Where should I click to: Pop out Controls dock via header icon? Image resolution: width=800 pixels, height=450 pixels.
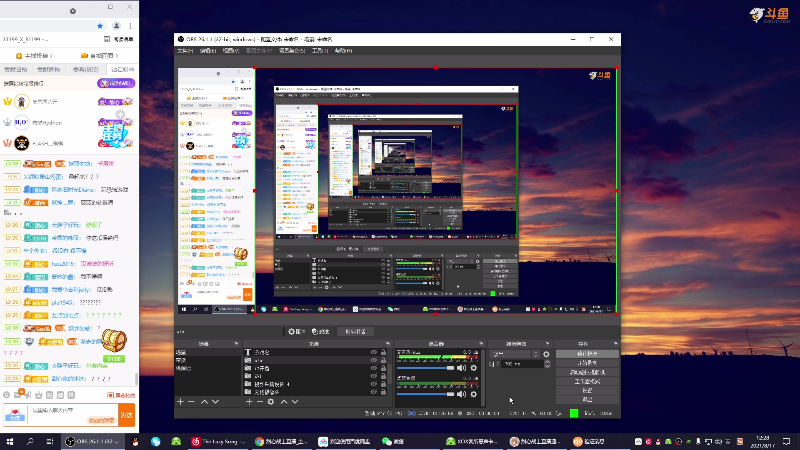pos(615,344)
